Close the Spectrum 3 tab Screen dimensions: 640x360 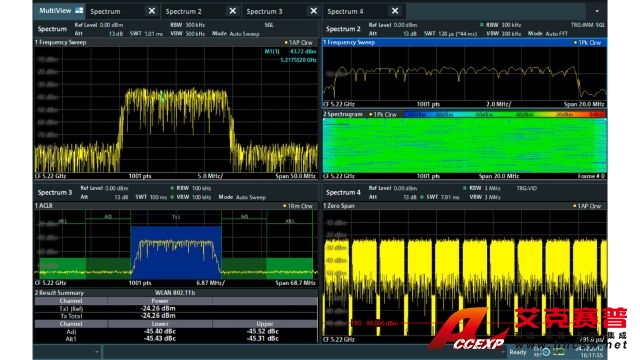(313, 11)
